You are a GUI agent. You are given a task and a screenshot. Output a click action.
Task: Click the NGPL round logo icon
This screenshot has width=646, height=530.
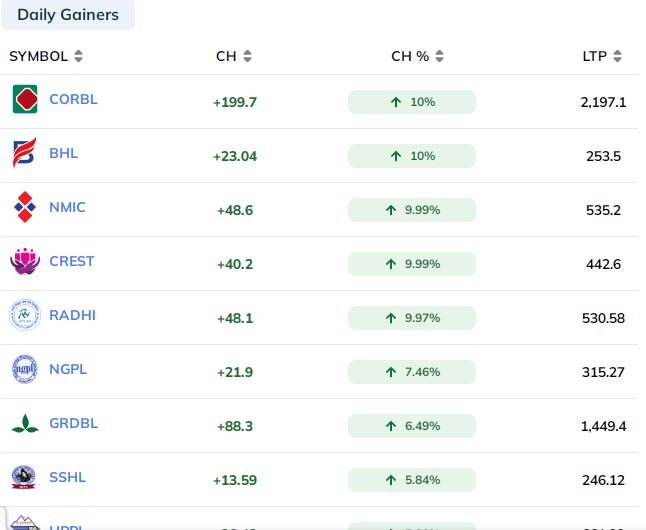[x=25, y=369]
